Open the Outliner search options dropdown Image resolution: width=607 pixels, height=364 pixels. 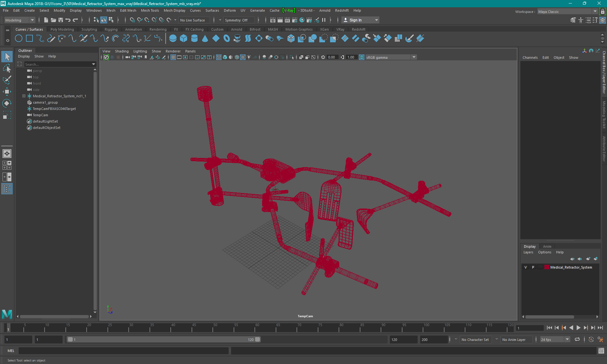94,64
